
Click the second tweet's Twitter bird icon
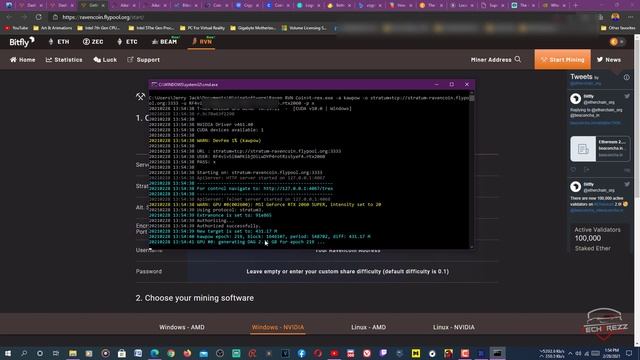(x=627, y=184)
